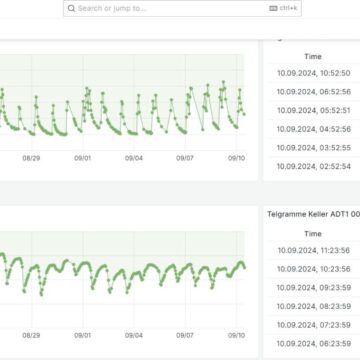Select row 10.09.2024, 11:23:56

pos(313,250)
